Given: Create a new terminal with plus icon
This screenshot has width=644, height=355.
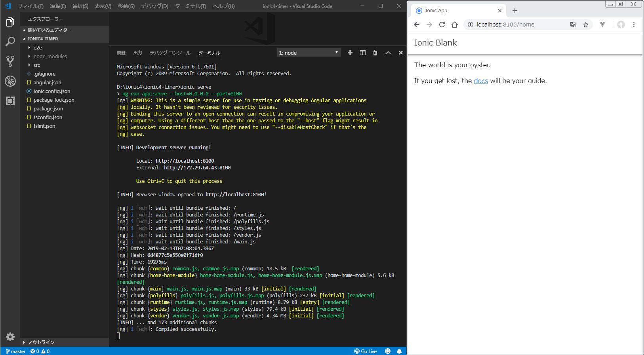Looking at the screenshot, I should tap(350, 53).
